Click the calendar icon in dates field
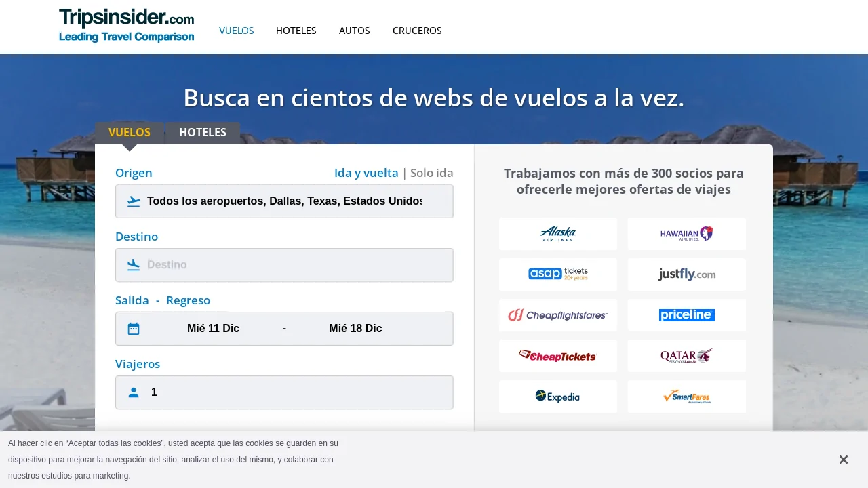The height and width of the screenshot is (488, 868). [134, 329]
